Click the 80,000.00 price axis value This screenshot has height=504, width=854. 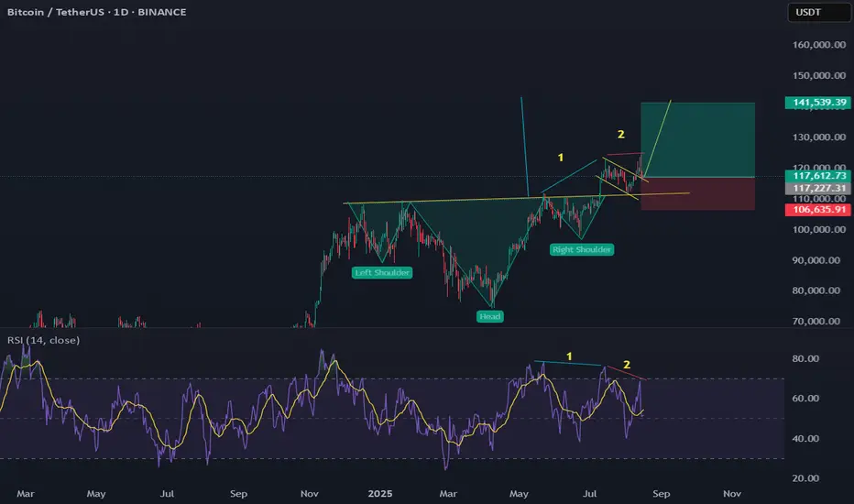click(x=816, y=290)
